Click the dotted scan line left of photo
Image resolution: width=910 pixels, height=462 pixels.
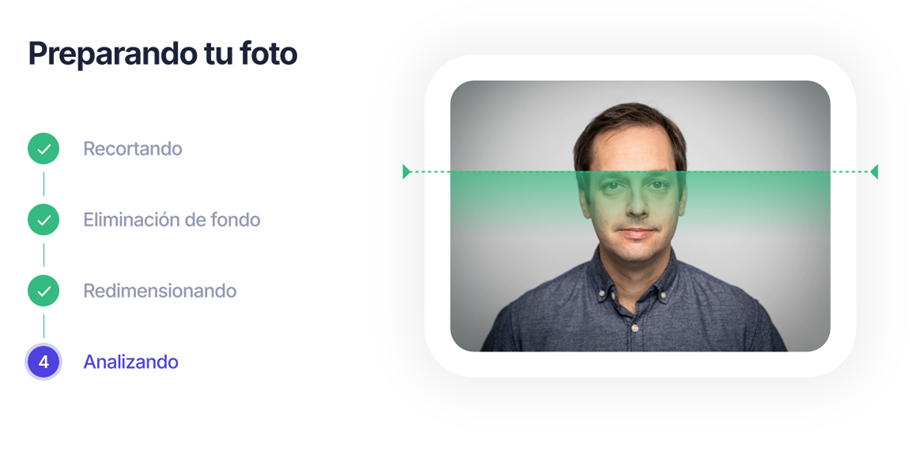coord(431,172)
